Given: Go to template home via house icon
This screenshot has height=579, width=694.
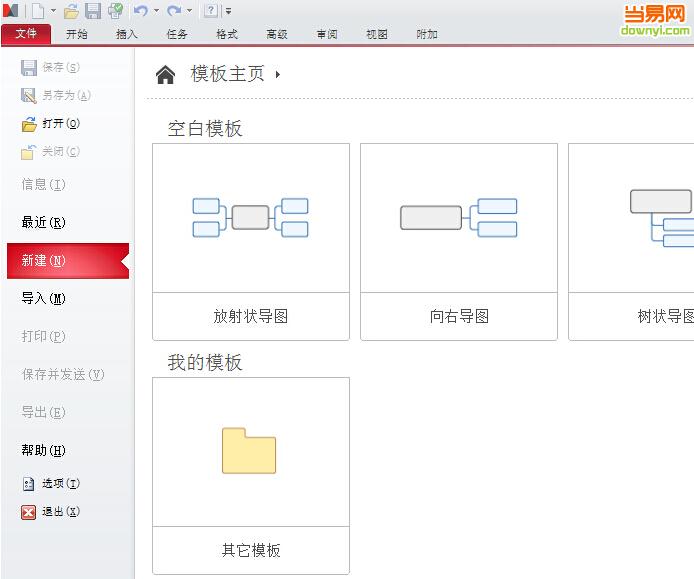Looking at the screenshot, I should [x=166, y=75].
